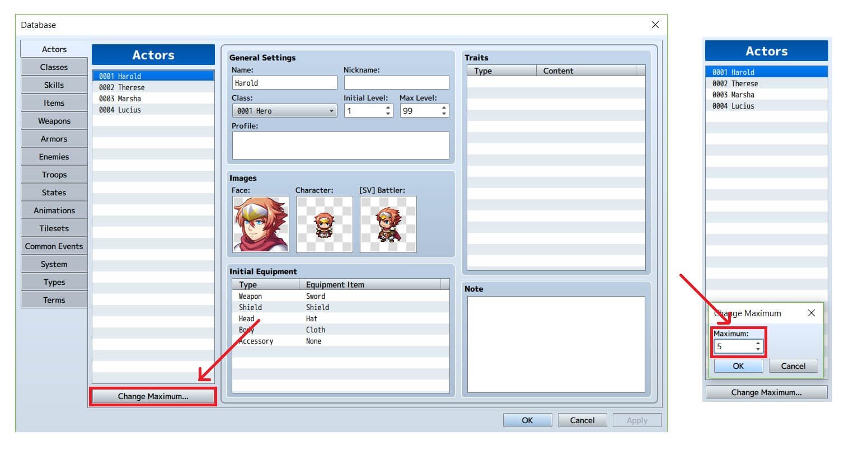Click the Nickname input field

(396, 83)
